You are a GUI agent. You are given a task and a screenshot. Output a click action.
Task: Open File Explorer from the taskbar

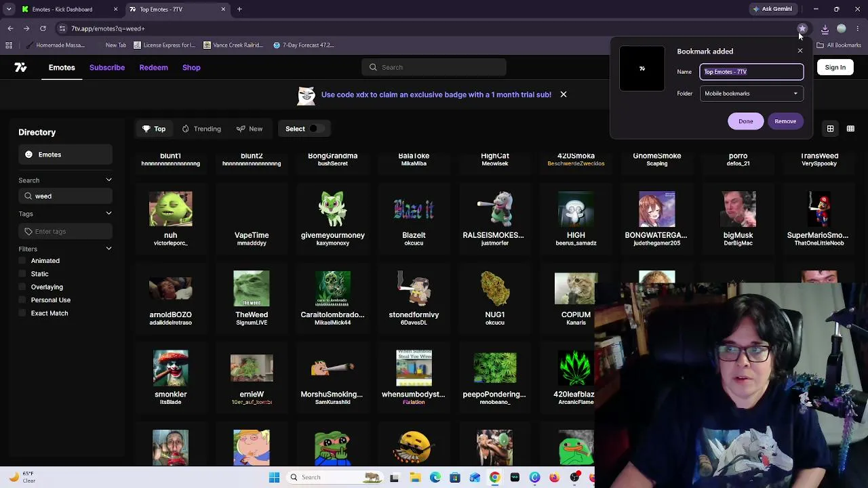tap(415, 477)
